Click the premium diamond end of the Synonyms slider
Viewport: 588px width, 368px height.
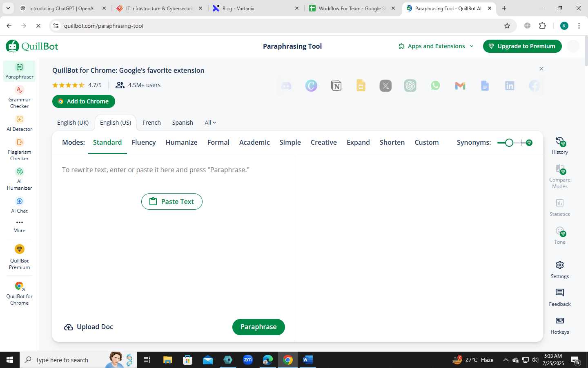[x=529, y=143]
